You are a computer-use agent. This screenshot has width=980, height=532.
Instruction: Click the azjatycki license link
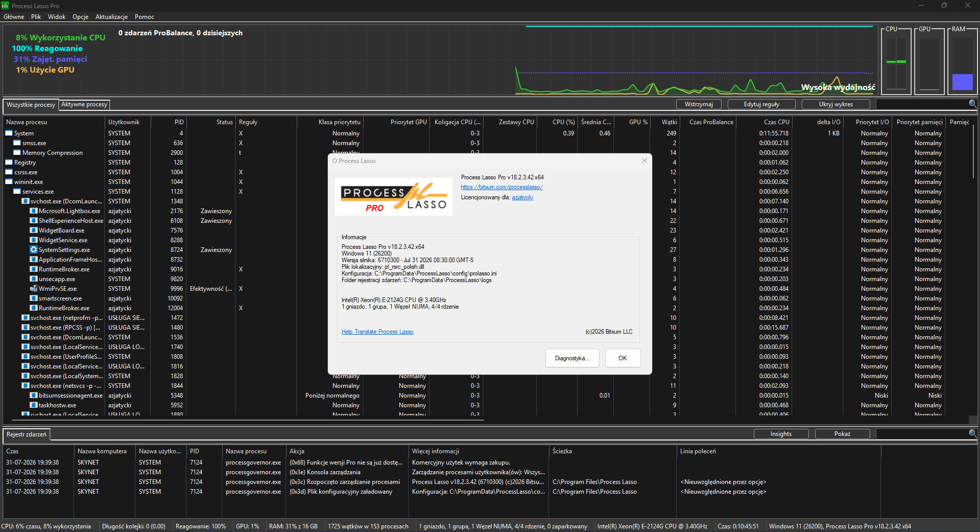pos(522,197)
